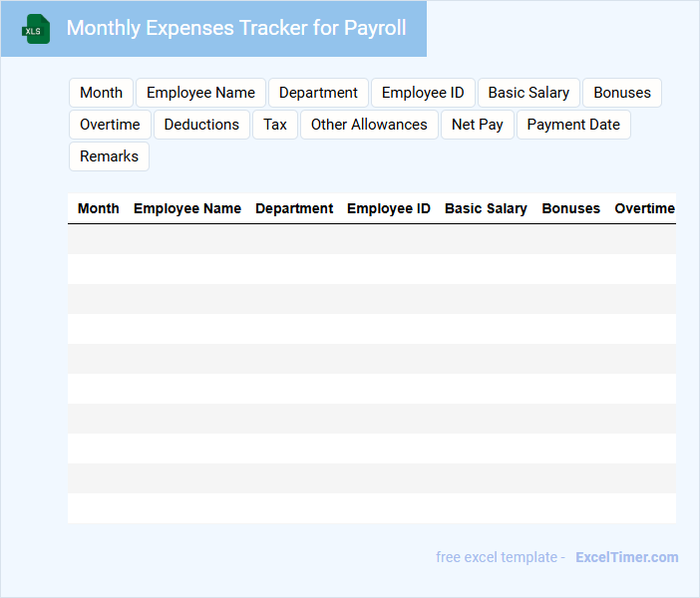Viewport: 700px width, 598px height.
Task: Click the Bonuses tag button
Action: 621,93
